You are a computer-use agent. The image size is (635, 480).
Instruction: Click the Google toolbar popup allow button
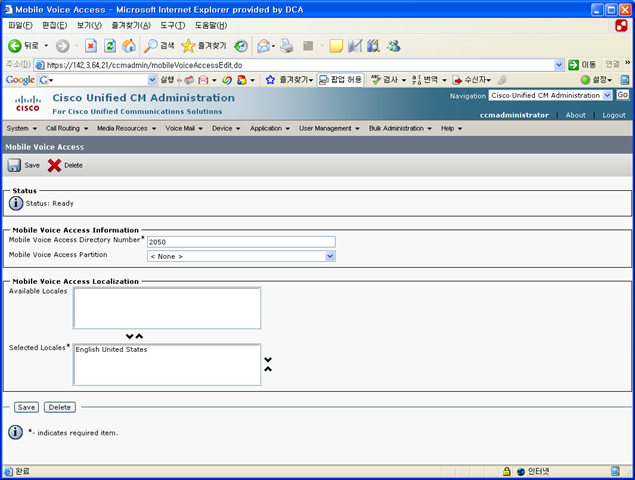coord(340,80)
